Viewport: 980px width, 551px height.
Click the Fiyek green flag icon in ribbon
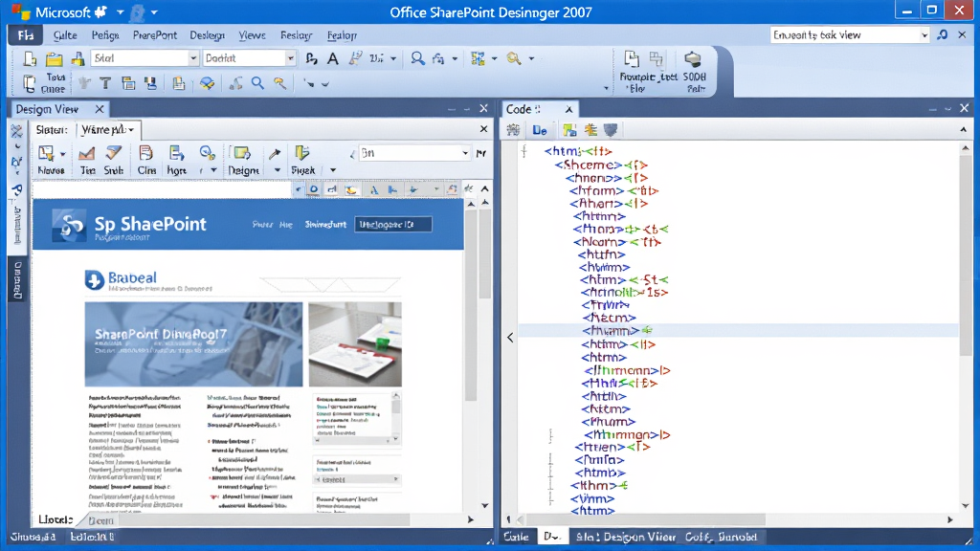tap(302, 153)
